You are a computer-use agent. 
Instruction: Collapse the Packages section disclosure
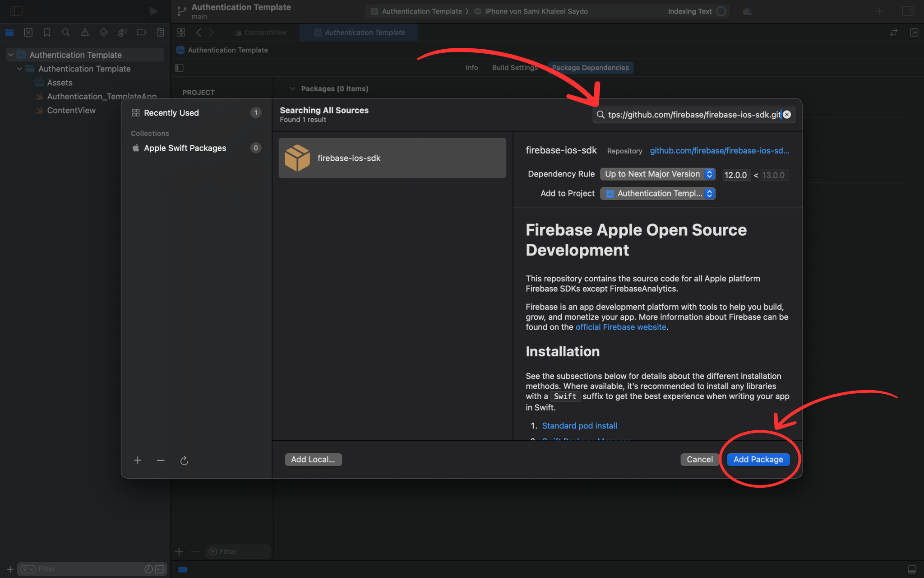[x=292, y=89]
